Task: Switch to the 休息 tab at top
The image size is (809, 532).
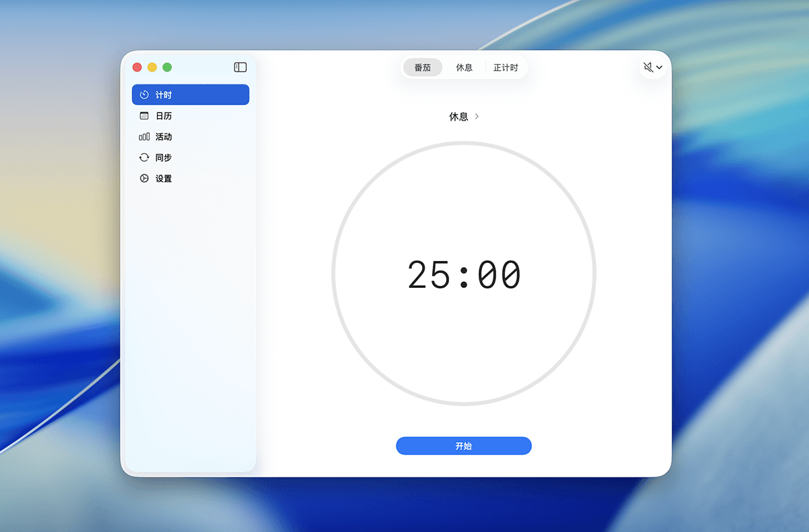Action: pos(464,67)
